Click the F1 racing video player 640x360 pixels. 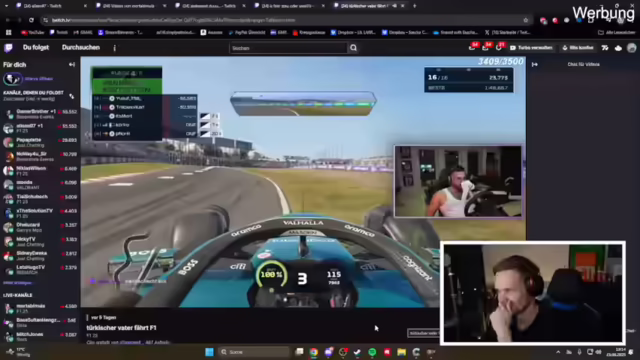[303, 182]
